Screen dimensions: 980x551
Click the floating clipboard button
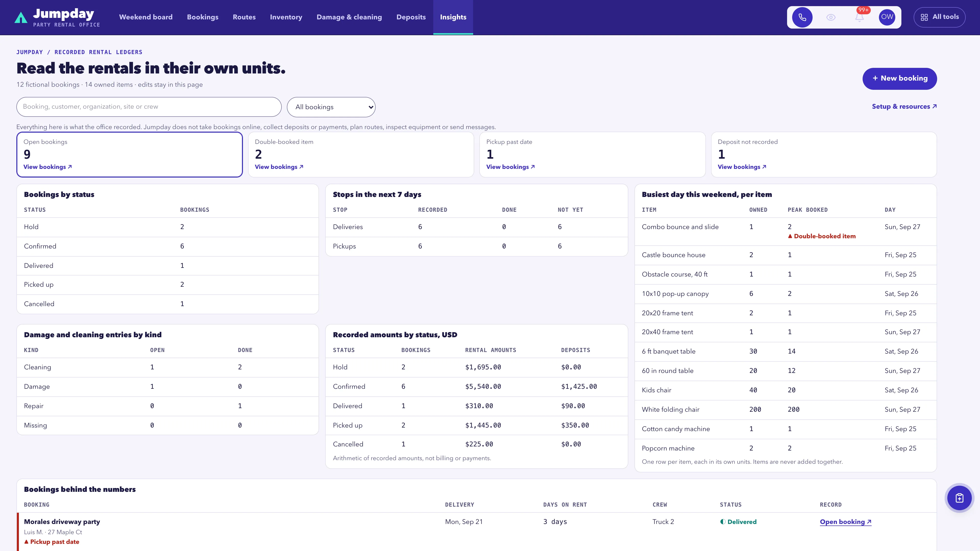[x=959, y=498]
